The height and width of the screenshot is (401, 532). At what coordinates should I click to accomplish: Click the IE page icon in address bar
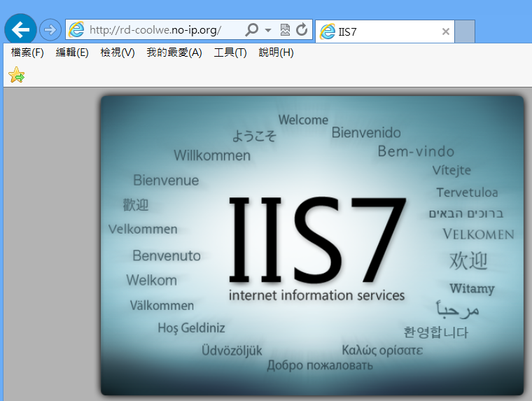click(77, 29)
